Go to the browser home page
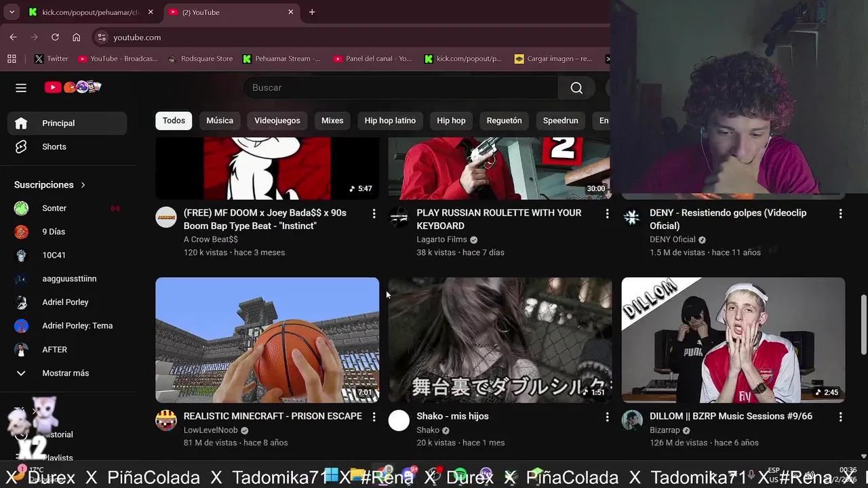 [76, 37]
